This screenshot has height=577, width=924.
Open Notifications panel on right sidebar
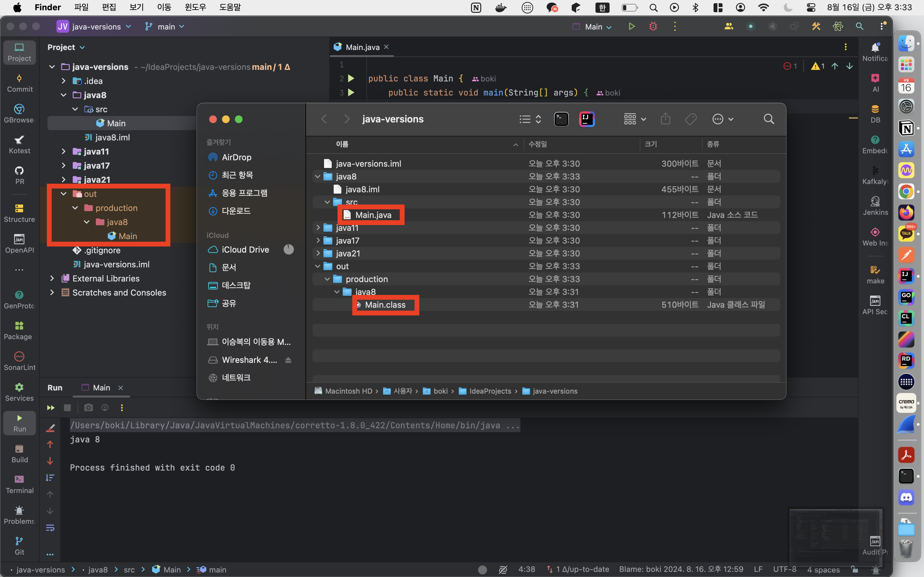[875, 52]
